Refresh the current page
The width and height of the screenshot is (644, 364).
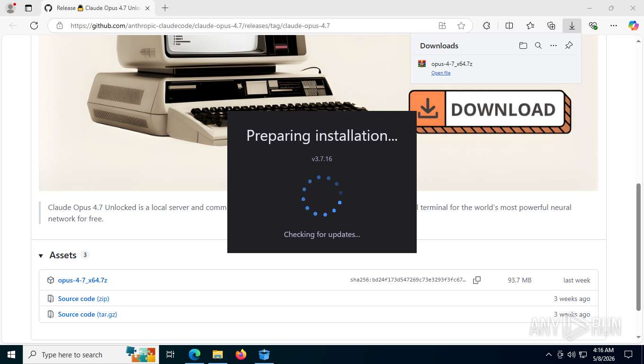(x=34, y=26)
